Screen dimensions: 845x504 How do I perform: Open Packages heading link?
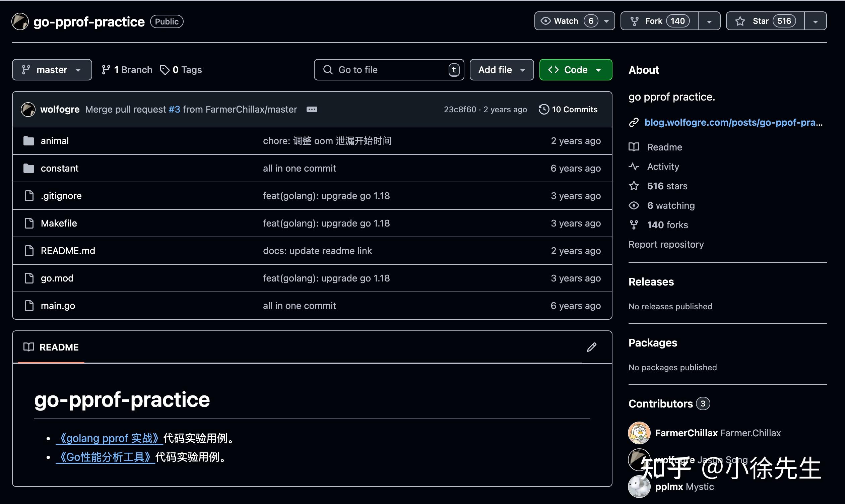(x=653, y=342)
